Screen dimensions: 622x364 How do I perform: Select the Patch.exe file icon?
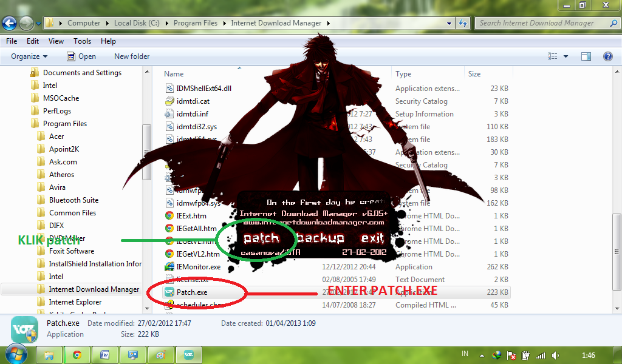coord(169,292)
